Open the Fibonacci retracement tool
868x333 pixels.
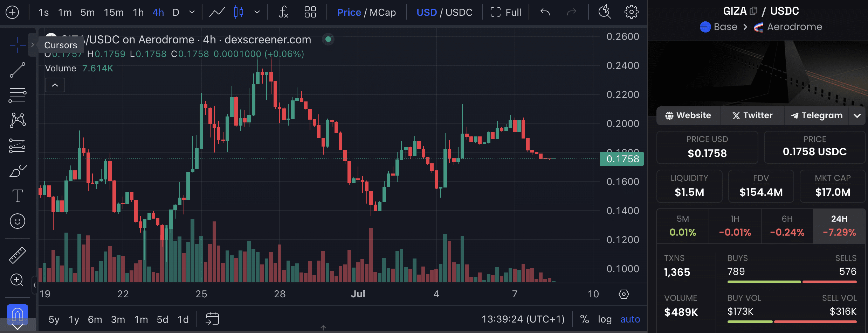(x=18, y=95)
